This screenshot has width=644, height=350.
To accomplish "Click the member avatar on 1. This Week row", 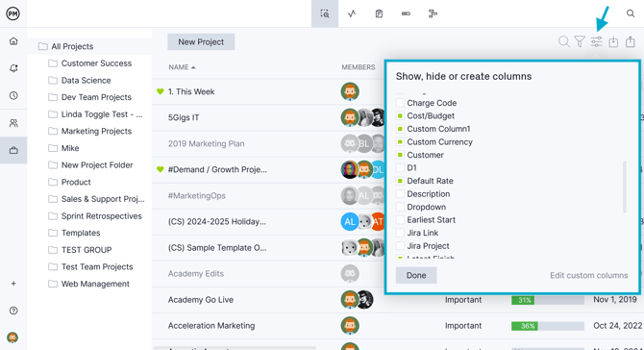I will coord(350,91).
